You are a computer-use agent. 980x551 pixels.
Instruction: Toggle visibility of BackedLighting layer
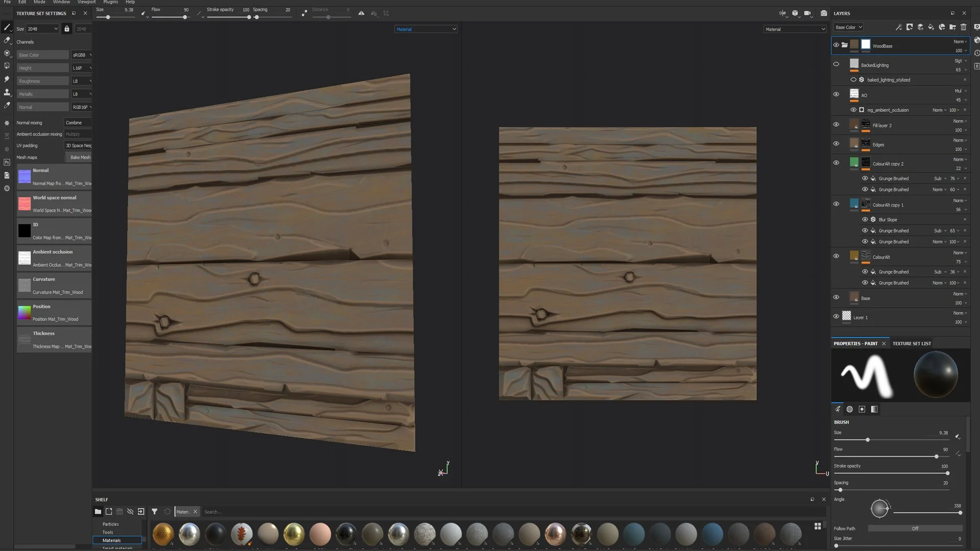pyautogui.click(x=836, y=64)
